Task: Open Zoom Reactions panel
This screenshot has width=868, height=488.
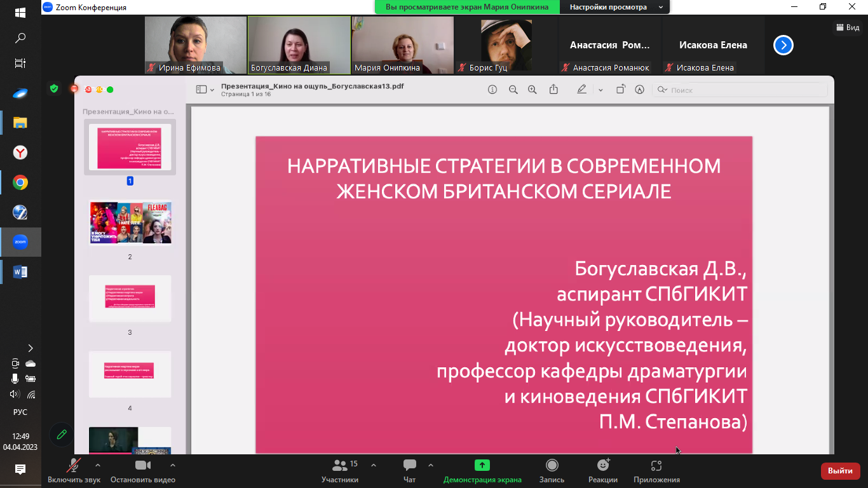Action: coord(602,471)
